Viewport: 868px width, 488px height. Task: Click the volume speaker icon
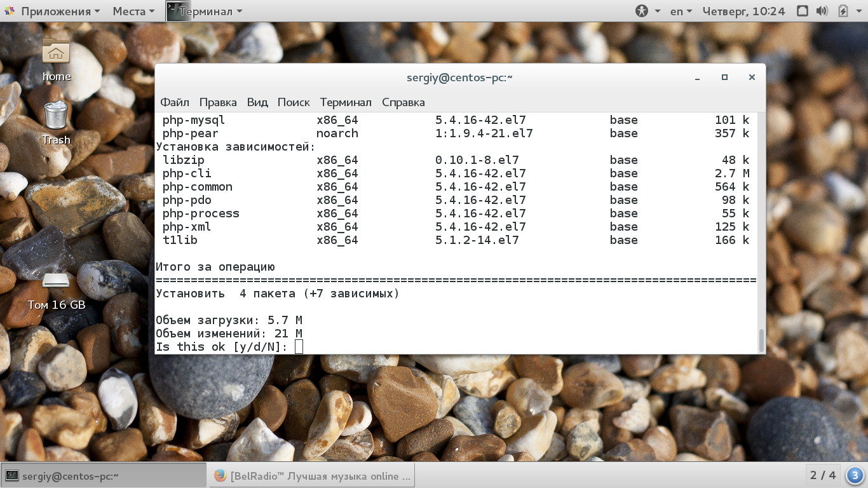point(822,11)
